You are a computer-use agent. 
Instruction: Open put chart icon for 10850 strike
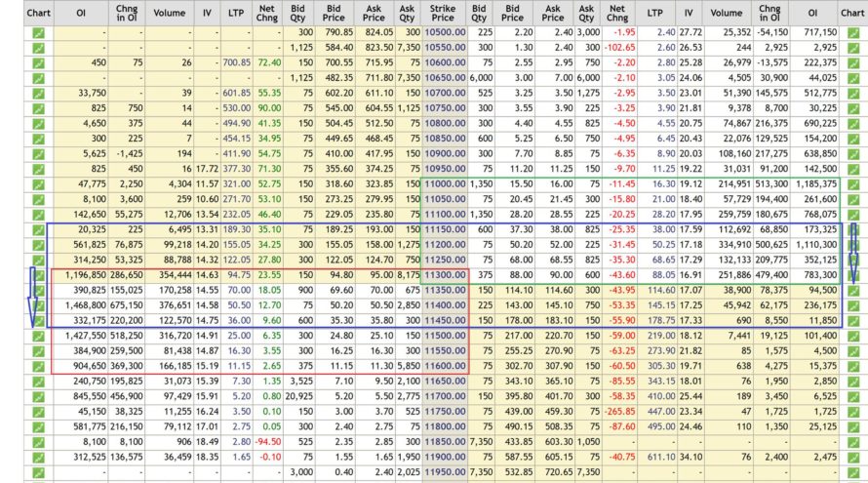pyautogui.click(x=853, y=139)
